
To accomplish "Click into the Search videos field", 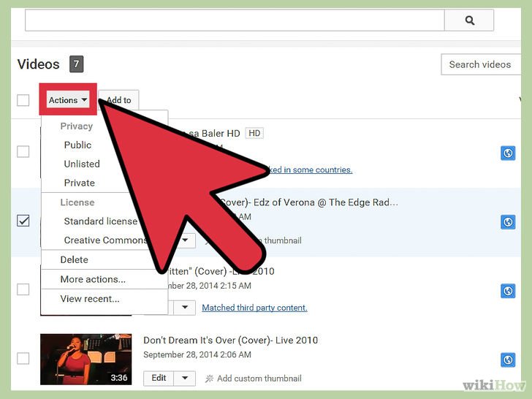I will [481, 64].
